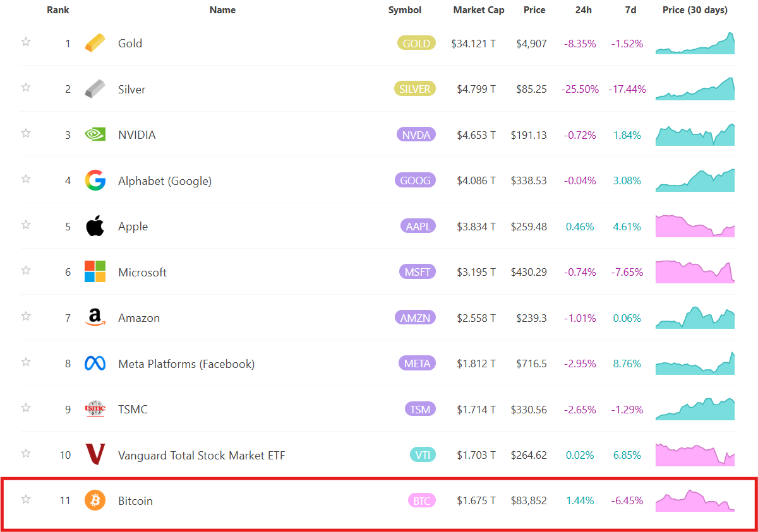Click Silver's 24h change -25.50%
The height and width of the screenshot is (532, 758).
580,90
